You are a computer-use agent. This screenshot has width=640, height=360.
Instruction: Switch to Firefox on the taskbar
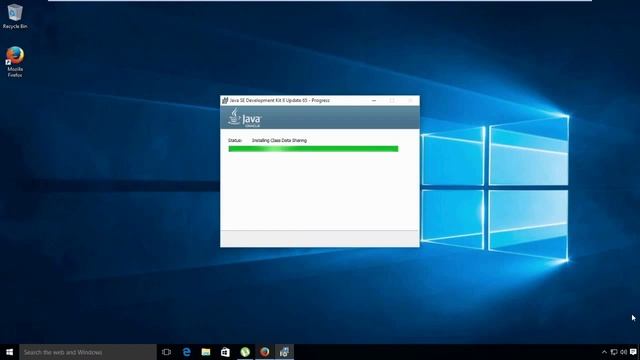coord(264,352)
